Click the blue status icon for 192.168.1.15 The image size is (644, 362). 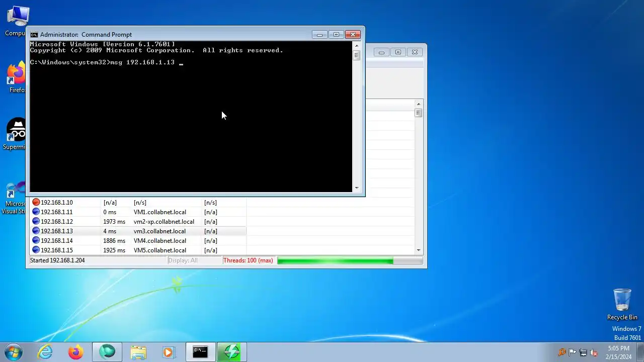click(36, 250)
